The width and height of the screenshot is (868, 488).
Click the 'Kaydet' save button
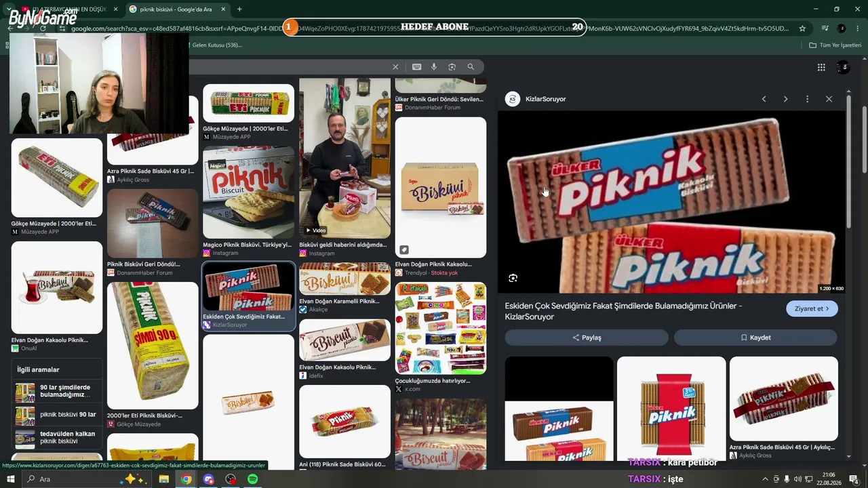[x=755, y=338]
